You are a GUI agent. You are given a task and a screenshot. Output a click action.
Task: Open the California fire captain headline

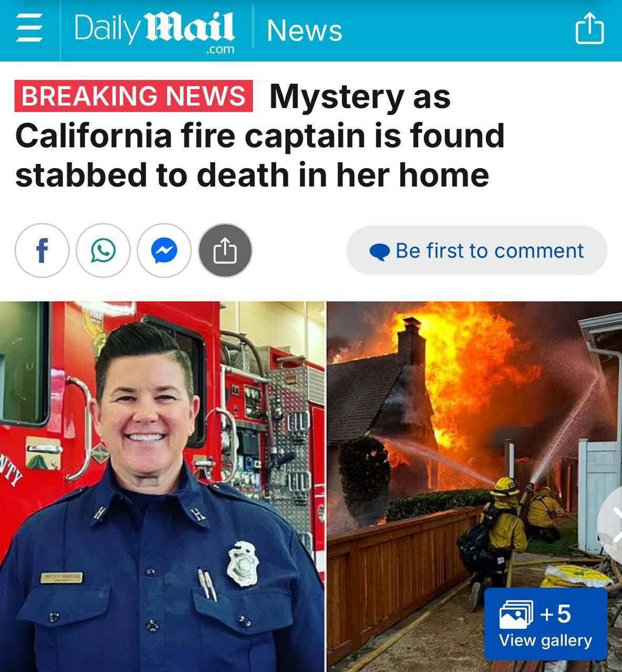point(260,135)
